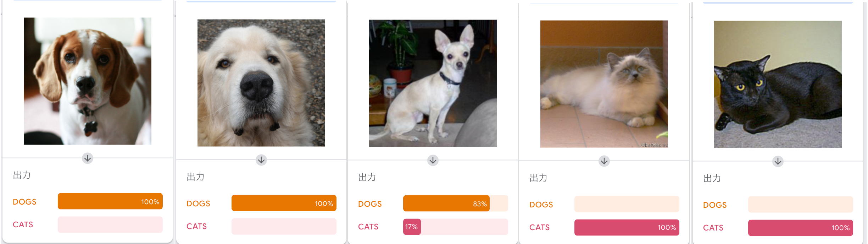Select the black cat thumbnail

pos(778,84)
